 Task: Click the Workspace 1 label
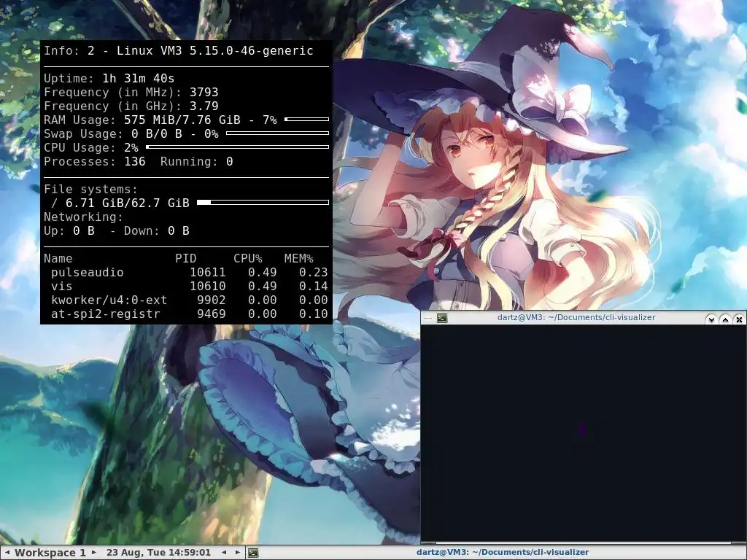pyautogui.click(x=50, y=553)
